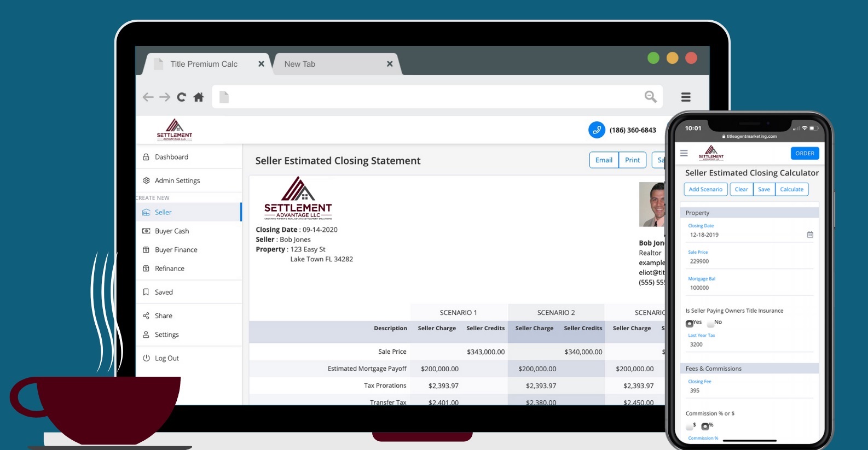Open the phone app hamburger menu
Viewport: 868px width, 450px height.
[x=684, y=154]
